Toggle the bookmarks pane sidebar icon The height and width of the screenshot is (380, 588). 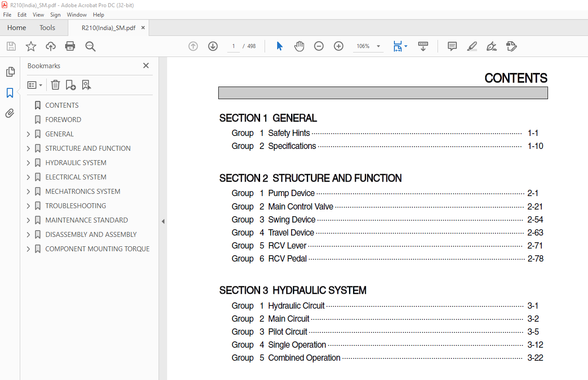pos(10,93)
